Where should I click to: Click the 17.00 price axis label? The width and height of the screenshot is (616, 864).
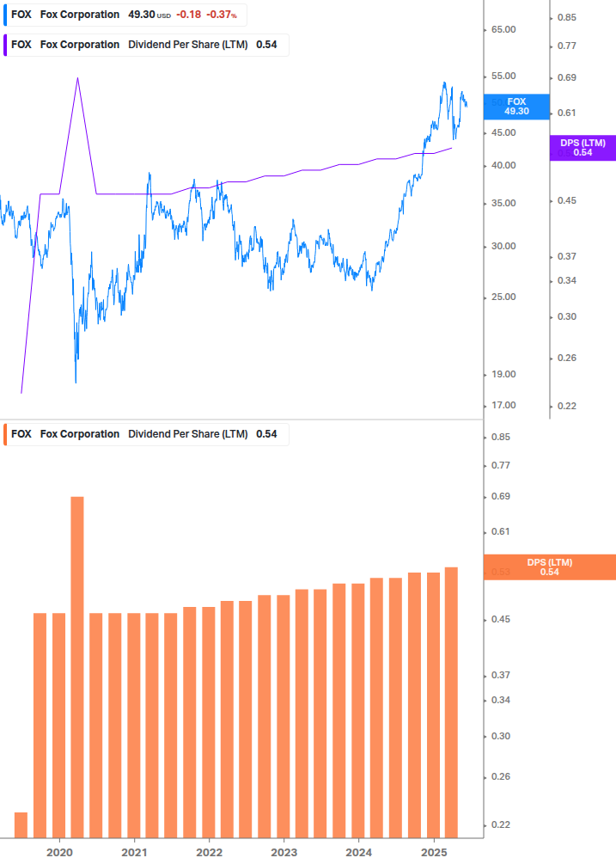[x=503, y=406]
